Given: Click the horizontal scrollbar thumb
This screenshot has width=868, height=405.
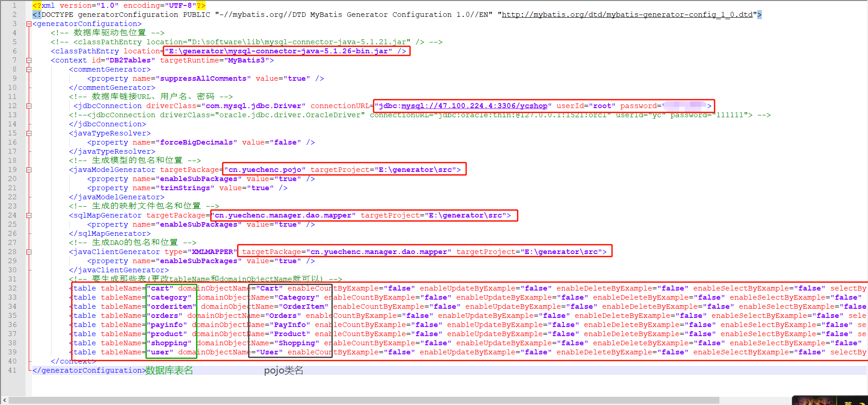Looking at the screenshot, I should coord(364,400).
